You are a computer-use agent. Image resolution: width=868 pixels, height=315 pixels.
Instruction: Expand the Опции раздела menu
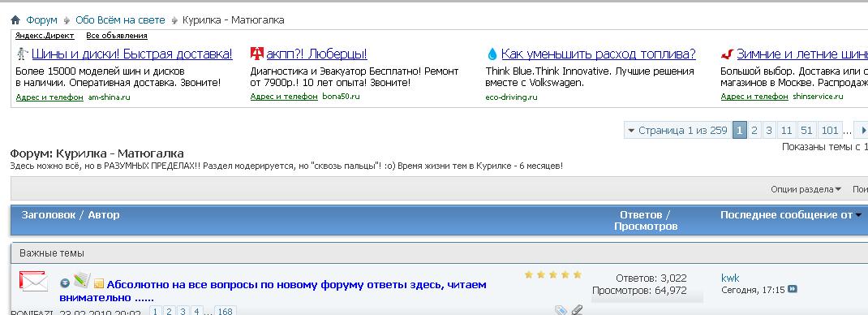[x=806, y=189]
